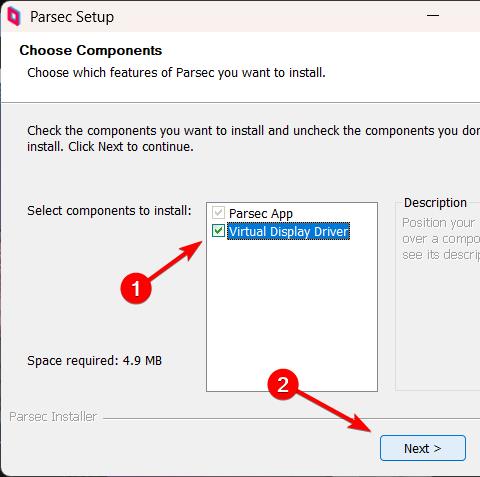Click the Choose Components heading
Image resolution: width=480 pixels, height=477 pixels.
point(91,51)
